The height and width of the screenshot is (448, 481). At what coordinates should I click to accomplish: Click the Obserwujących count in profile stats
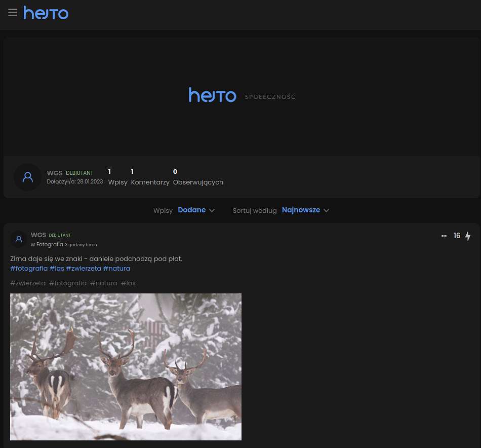click(198, 177)
